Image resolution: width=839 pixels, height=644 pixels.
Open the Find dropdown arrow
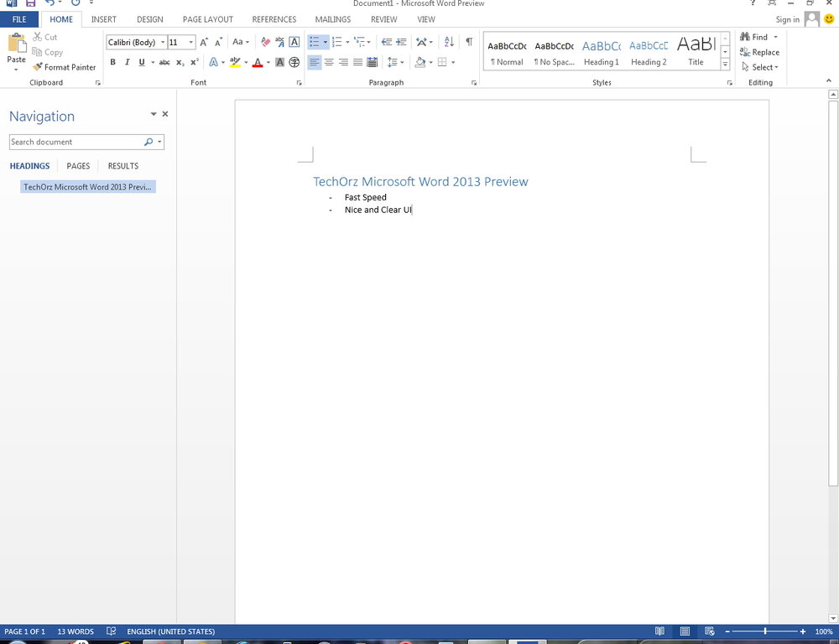775,37
